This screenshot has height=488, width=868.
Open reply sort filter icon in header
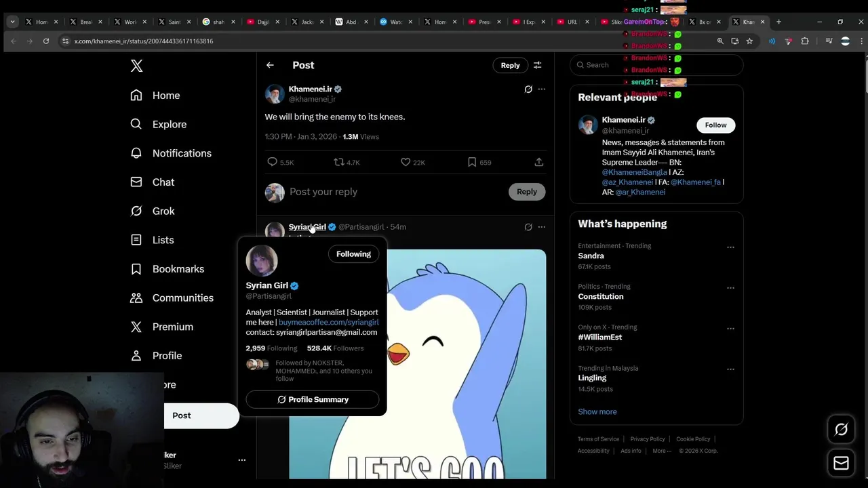(537, 65)
